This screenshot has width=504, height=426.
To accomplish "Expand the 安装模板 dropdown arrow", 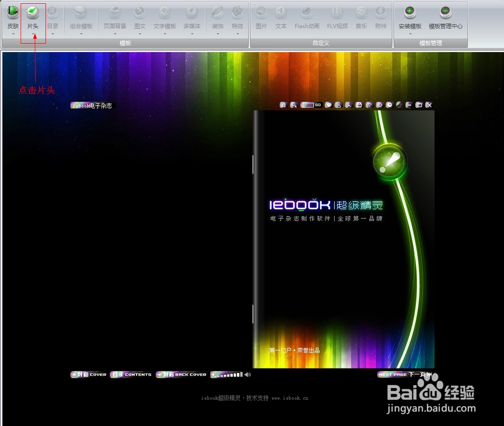I will [x=410, y=34].
